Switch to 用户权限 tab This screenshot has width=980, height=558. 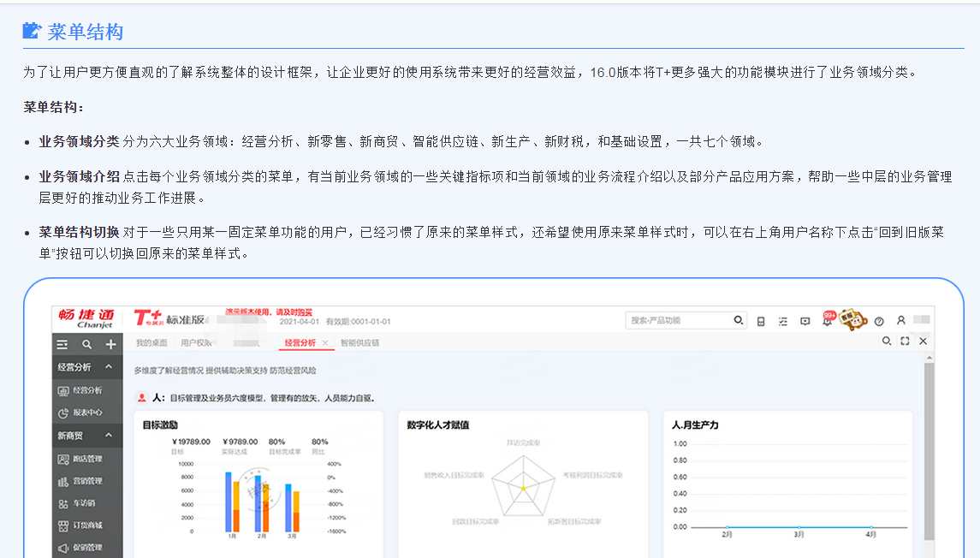(196, 343)
